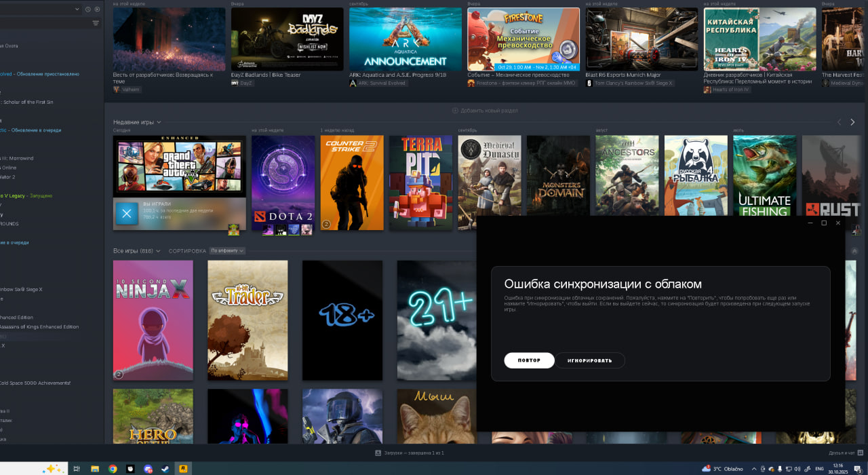Image resolution: width=868 pixels, height=475 pixels.
Task: Click the Игнорировать button in the dialog
Action: pyautogui.click(x=590, y=360)
